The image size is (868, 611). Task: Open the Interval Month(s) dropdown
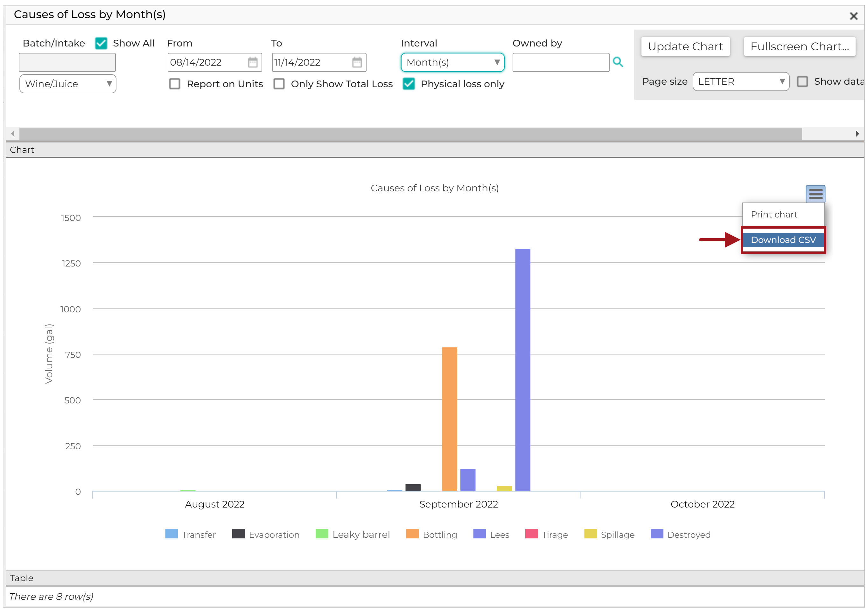click(452, 62)
